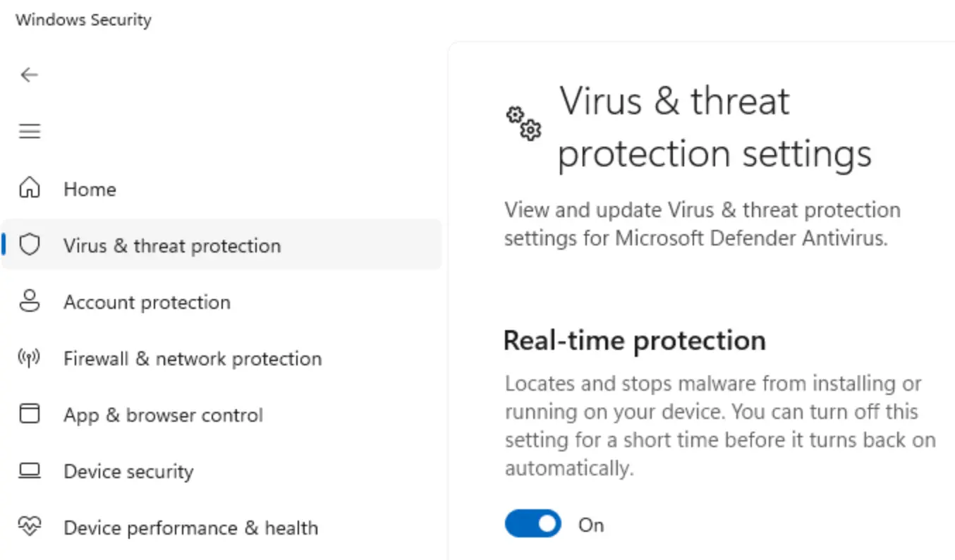955x560 pixels.
Task: Click the Windows Security window title
Action: tap(83, 20)
